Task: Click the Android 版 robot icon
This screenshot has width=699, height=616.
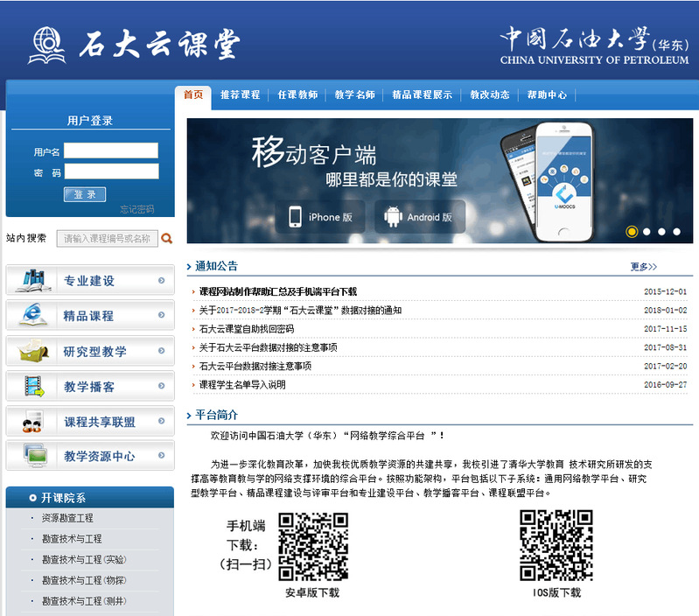Action: pyautogui.click(x=393, y=217)
